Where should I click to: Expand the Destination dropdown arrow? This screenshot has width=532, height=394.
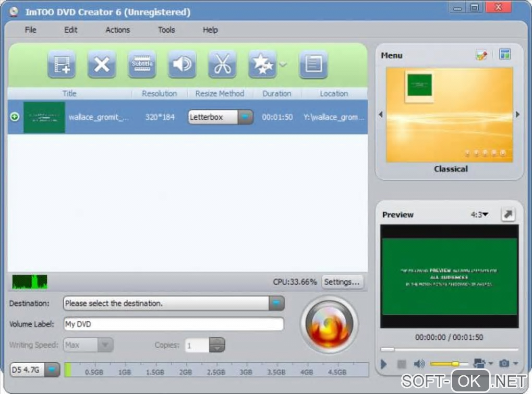(276, 303)
